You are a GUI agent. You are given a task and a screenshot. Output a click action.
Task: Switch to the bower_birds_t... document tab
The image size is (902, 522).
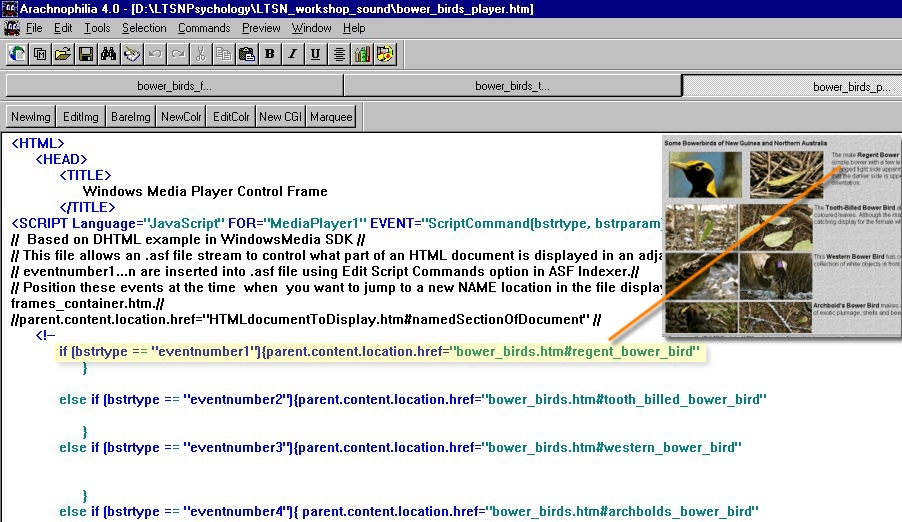click(512, 86)
